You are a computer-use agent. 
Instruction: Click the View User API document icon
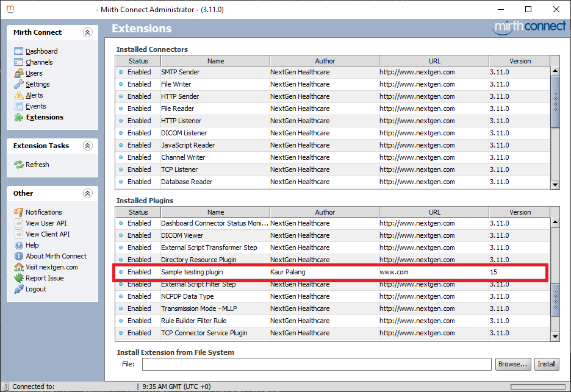click(x=18, y=223)
